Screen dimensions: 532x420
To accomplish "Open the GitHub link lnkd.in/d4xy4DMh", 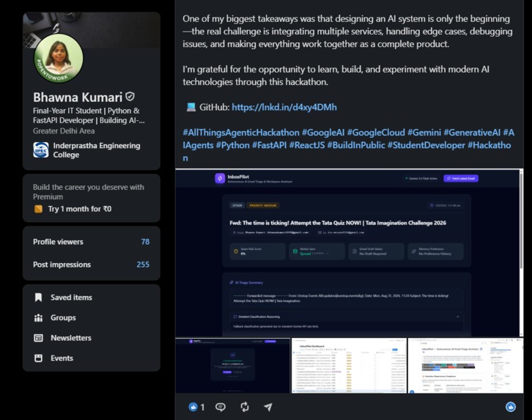I will pyautogui.click(x=284, y=107).
